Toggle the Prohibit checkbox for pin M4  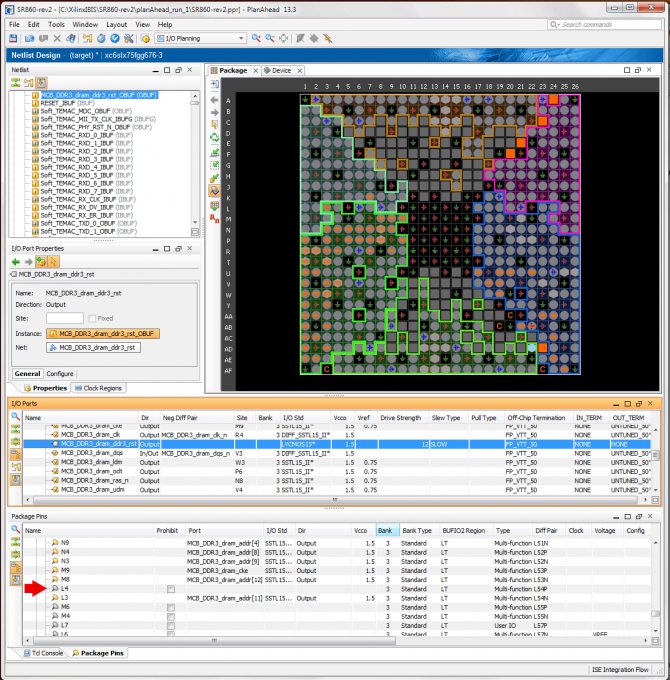tap(171, 616)
